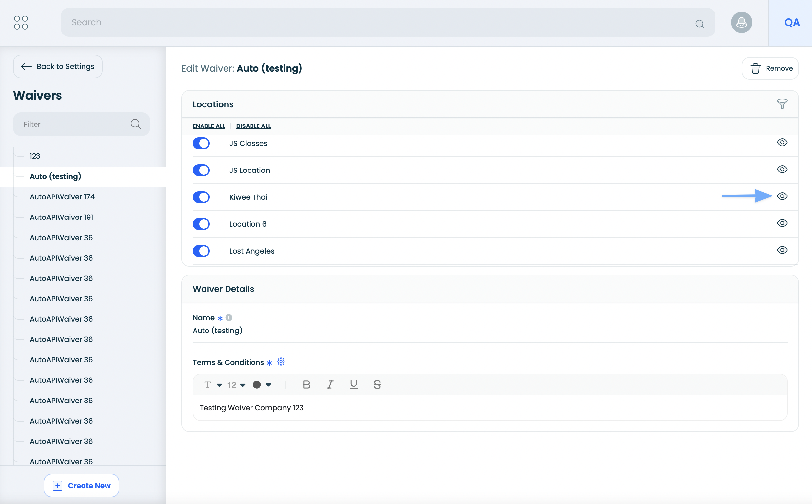Screen dimensions: 812x504
Task: Select AutoAPIWaiver 174 in waiver list
Action: tap(62, 197)
